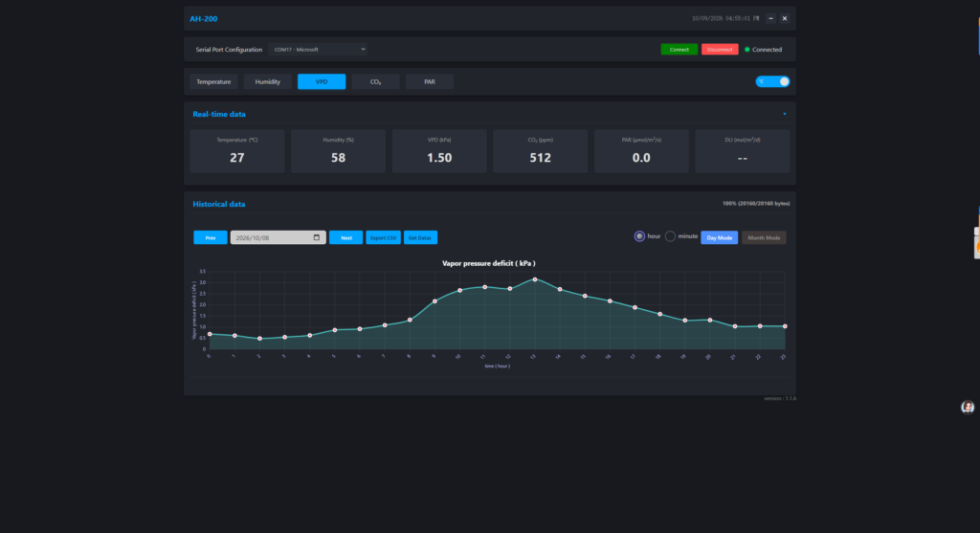Viewport: 980px width, 533px height.
Task: Click the Temperature (°C) card showing 27
Action: [237, 151]
